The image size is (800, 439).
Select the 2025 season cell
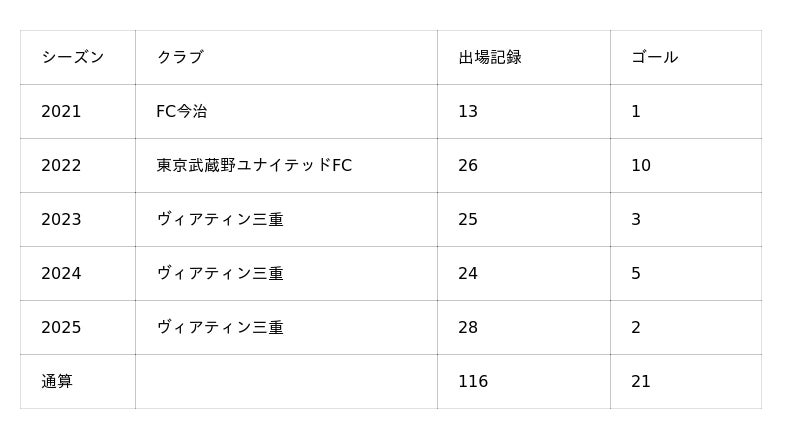pos(61,327)
